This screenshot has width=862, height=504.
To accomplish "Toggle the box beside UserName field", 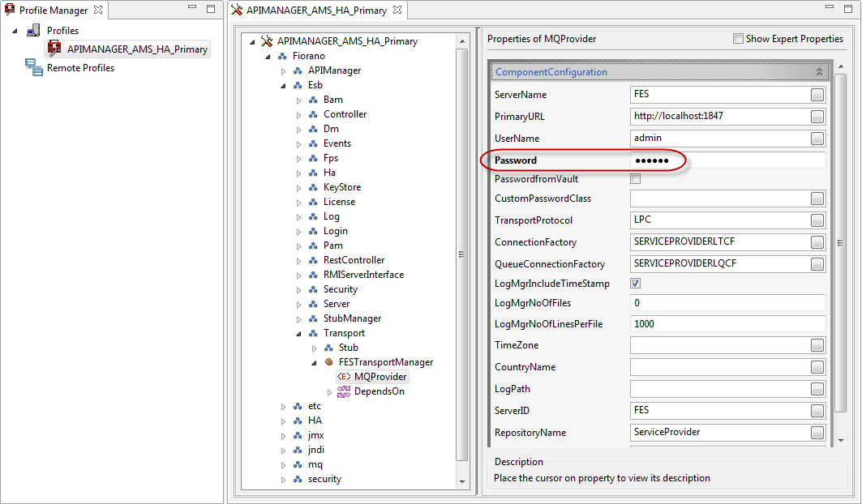I will (817, 139).
